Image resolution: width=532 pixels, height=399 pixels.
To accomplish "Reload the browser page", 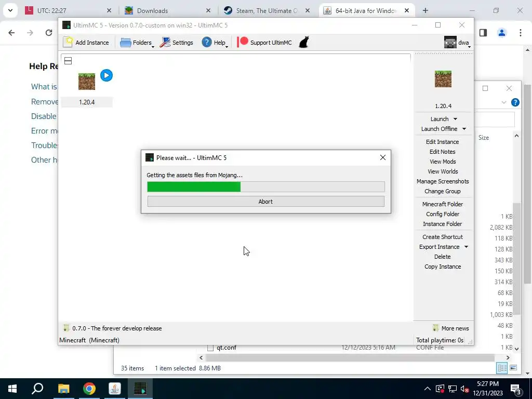I will click(x=48, y=33).
